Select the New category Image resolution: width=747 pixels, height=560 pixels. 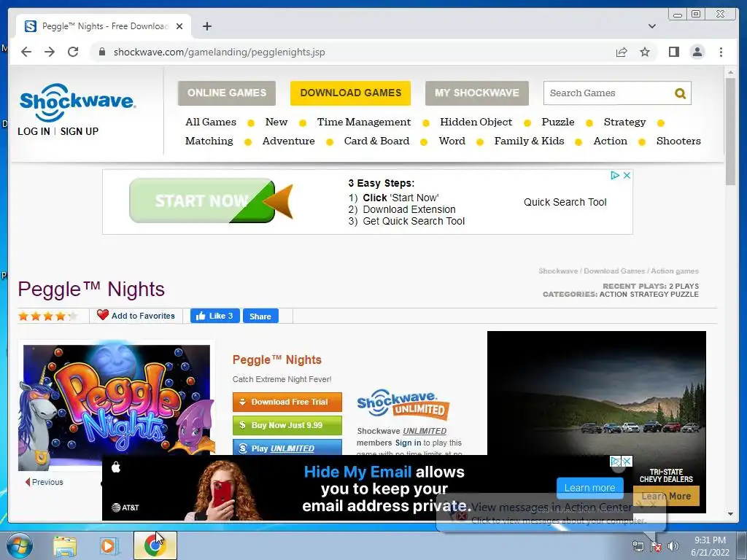[276, 122]
